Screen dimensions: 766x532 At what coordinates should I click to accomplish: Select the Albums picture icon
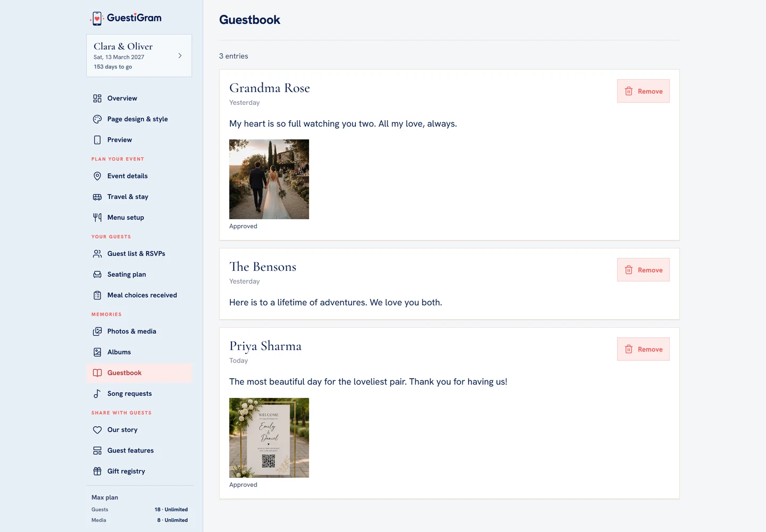[97, 352]
